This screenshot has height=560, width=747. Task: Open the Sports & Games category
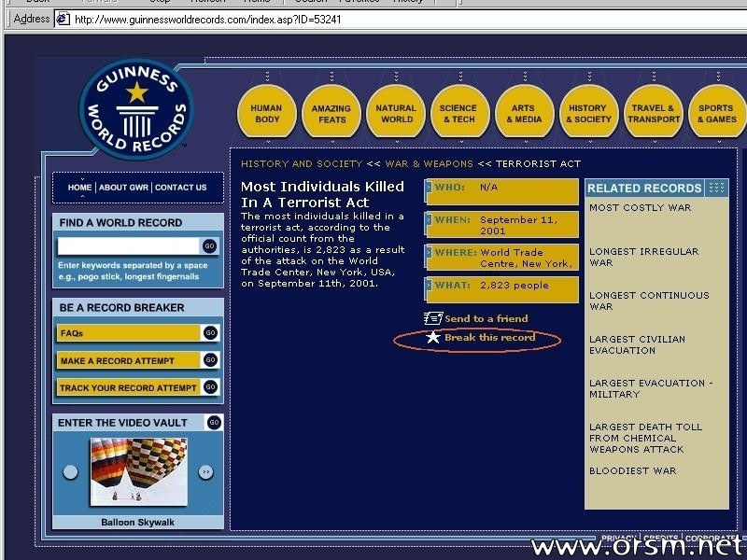[718, 112]
